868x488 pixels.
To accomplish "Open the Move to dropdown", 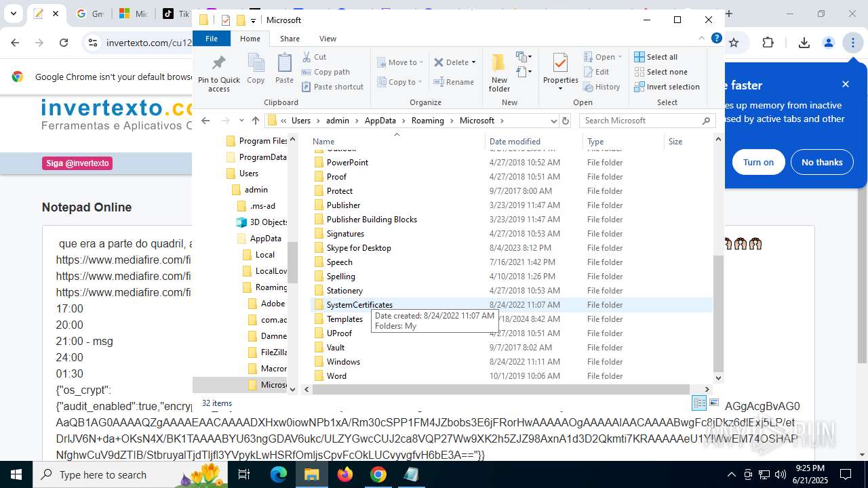I will (400, 62).
